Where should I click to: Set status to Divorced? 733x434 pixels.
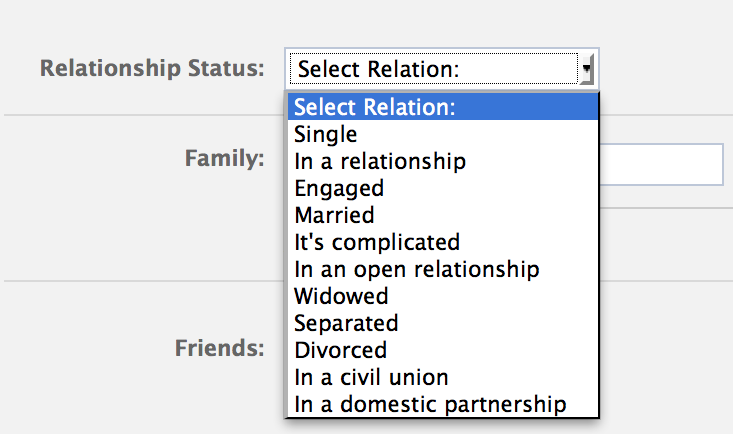[x=340, y=350]
